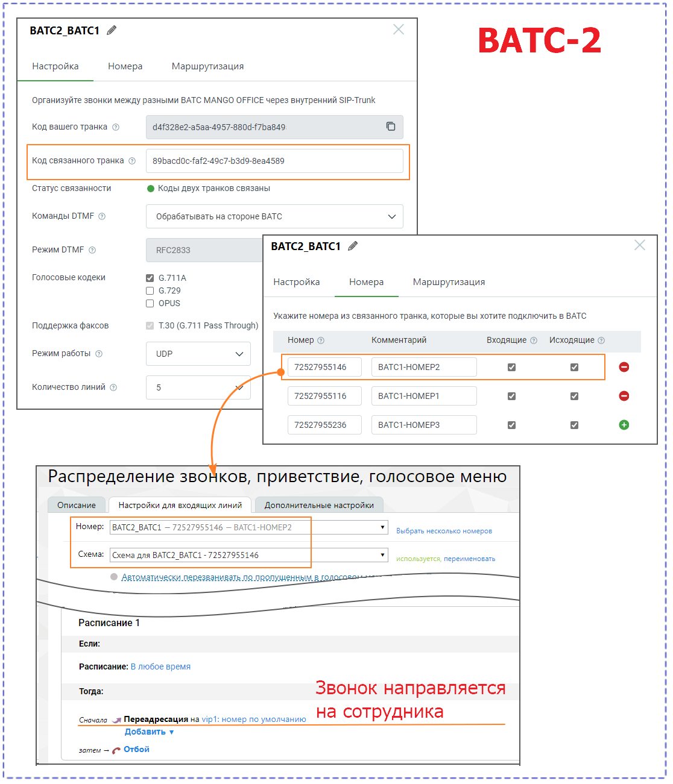Toggle auto-callback on missed calls radio option

pos(114,577)
